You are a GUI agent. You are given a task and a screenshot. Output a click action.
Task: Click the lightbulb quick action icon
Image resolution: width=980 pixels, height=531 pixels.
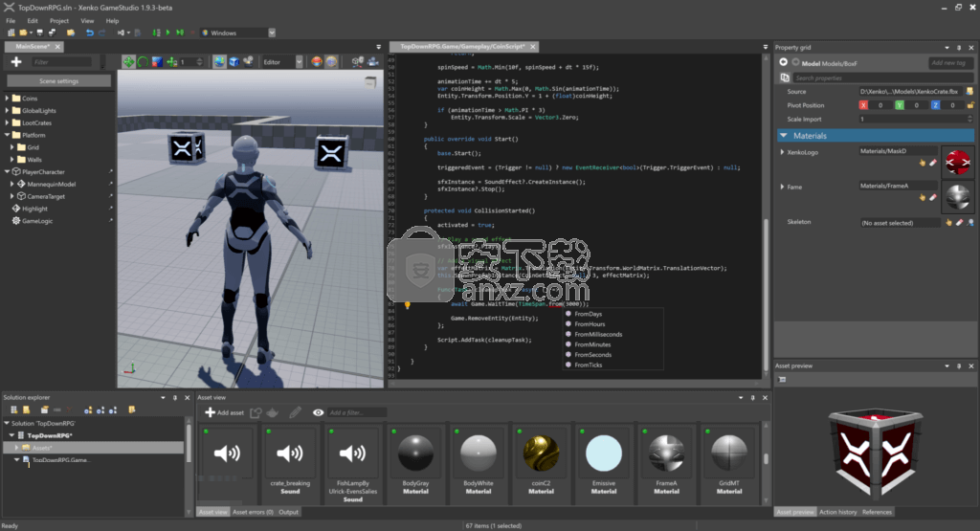(407, 305)
